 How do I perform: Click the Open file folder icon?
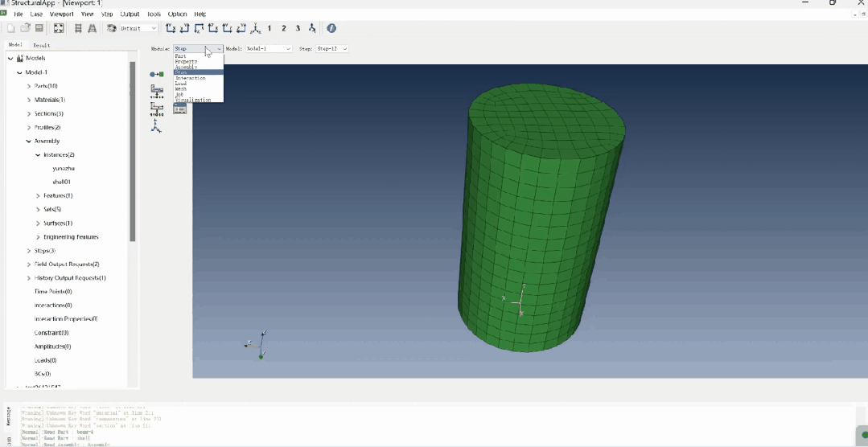pos(25,28)
